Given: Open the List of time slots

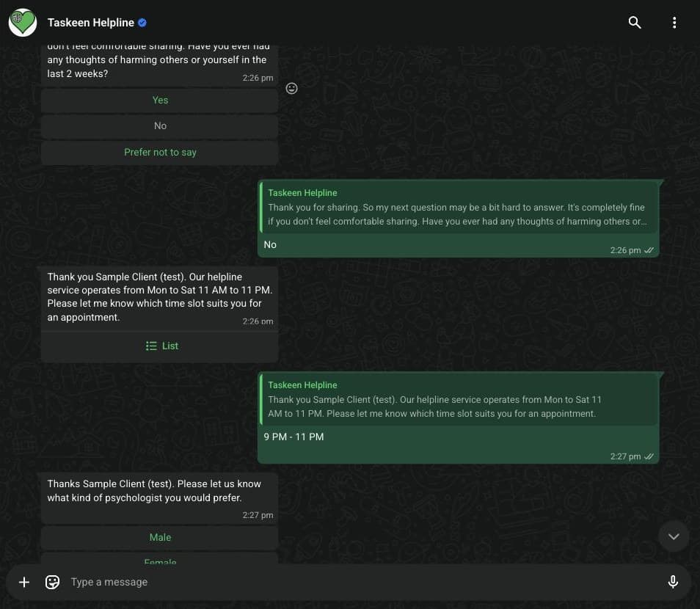Looking at the screenshot, I should 160,346.
